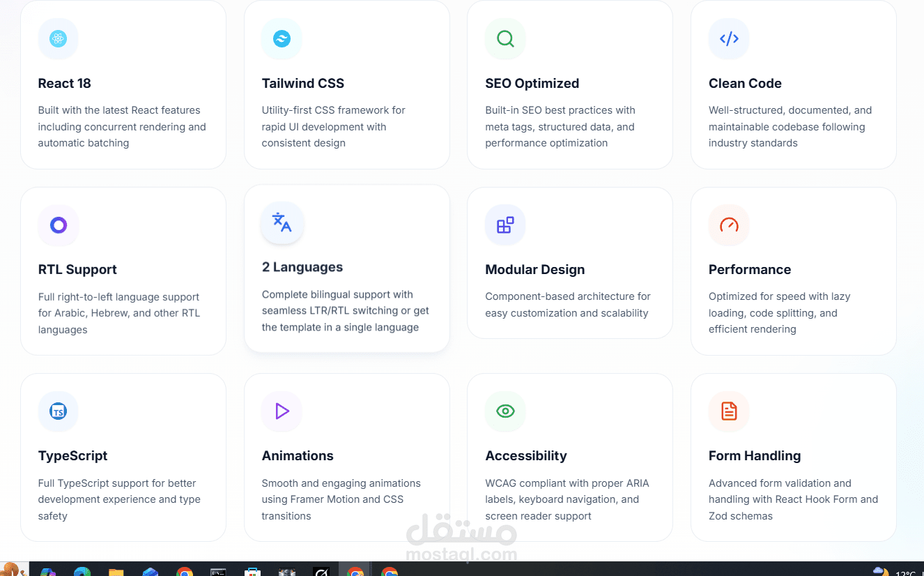Click text 'Built with the latest React features'
The width and height of the screenshot is (924, 576).
(x=119, y=110)
